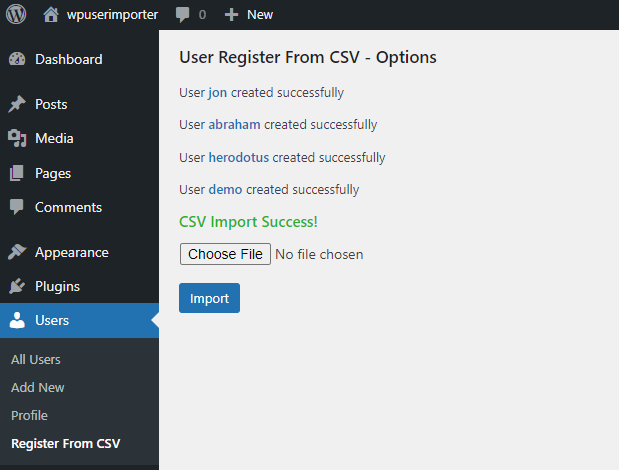Open the user herodotus link
The image size is (619, 470).
coord(239,157)
